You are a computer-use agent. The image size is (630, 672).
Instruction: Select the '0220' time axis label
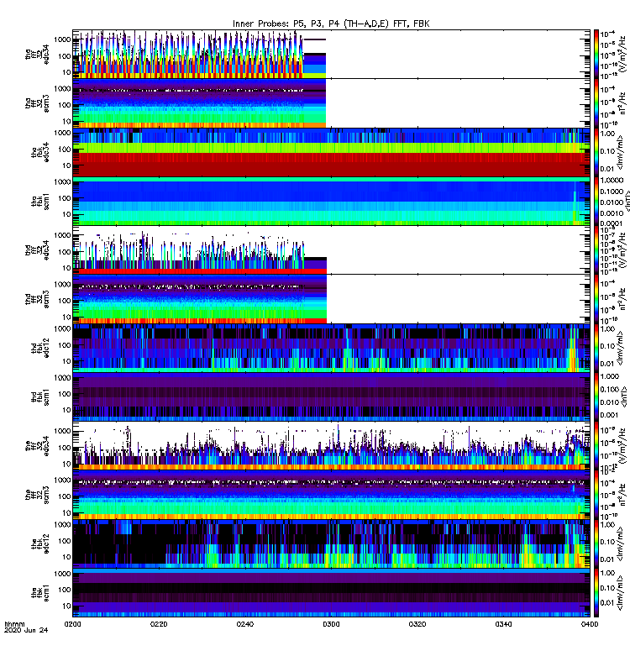tap(159, 624)
